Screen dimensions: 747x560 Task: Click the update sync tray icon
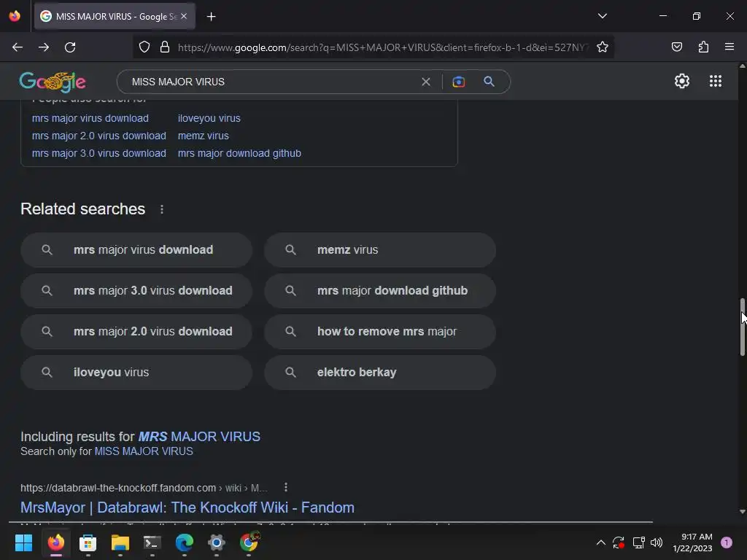pyautogui.click(x=619, y=542)
